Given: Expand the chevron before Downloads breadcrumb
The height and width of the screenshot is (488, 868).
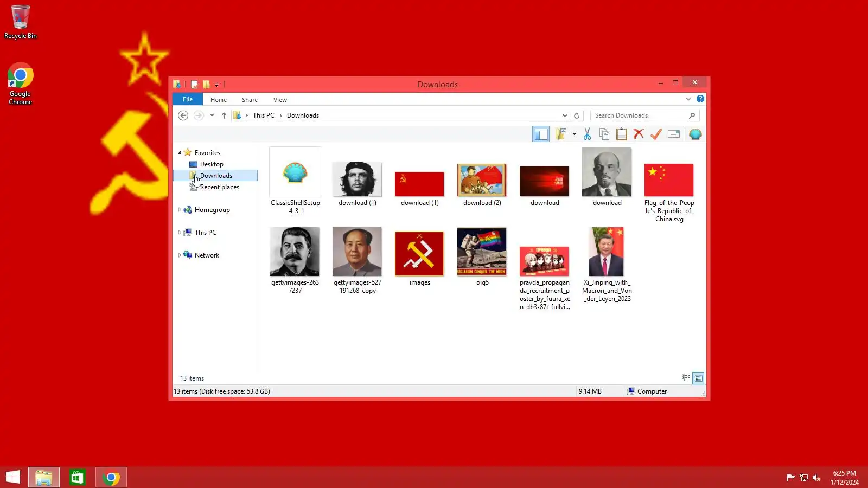Looking at the screenshot, I should click(281, 115).
